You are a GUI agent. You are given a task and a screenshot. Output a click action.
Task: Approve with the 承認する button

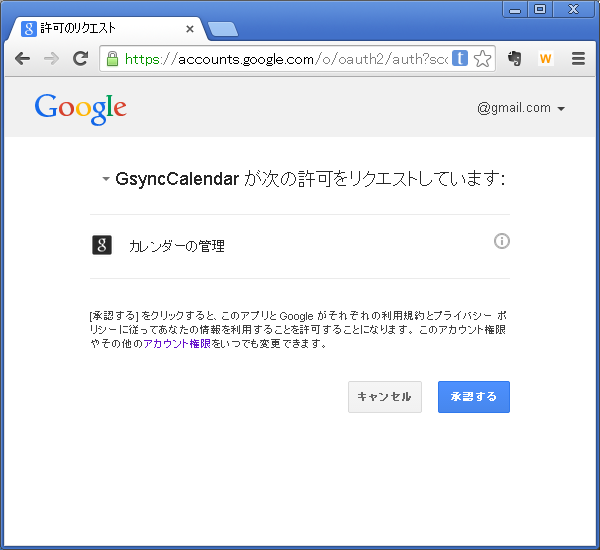(473, 397)
